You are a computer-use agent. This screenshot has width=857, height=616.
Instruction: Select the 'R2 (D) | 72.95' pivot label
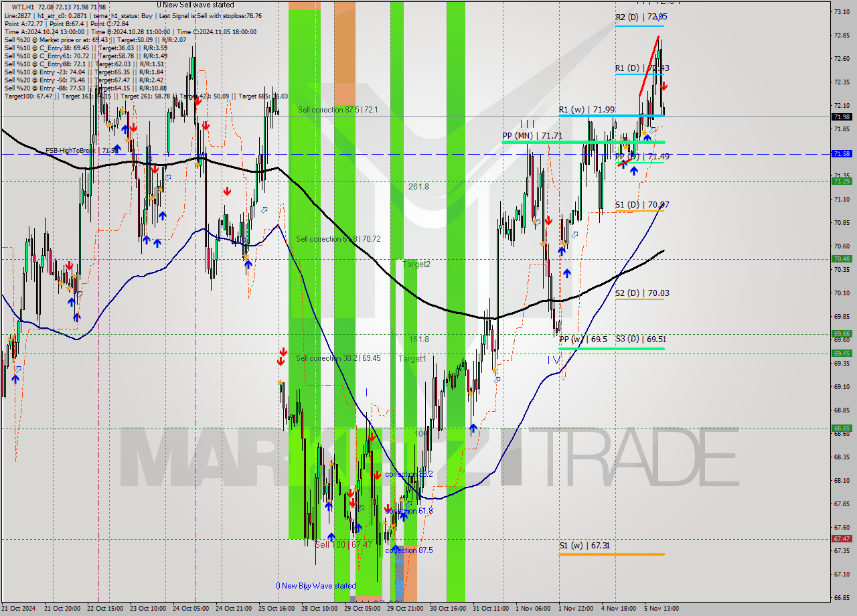[641, 17]
